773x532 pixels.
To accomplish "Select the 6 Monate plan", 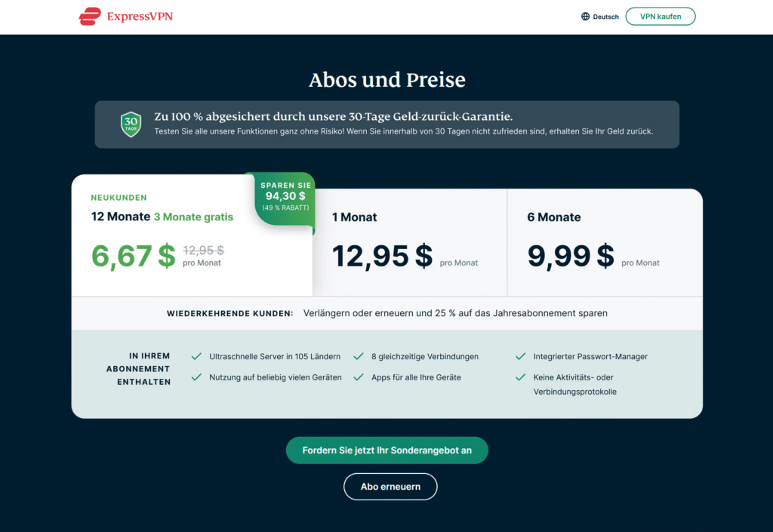I will pyautogui.click(x=605, y=242).
